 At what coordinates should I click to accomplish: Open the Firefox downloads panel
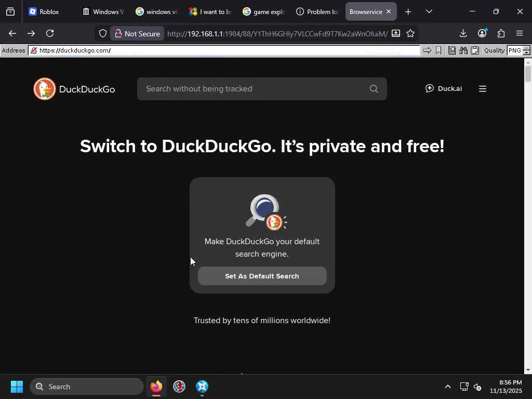[x=463, y=33]
